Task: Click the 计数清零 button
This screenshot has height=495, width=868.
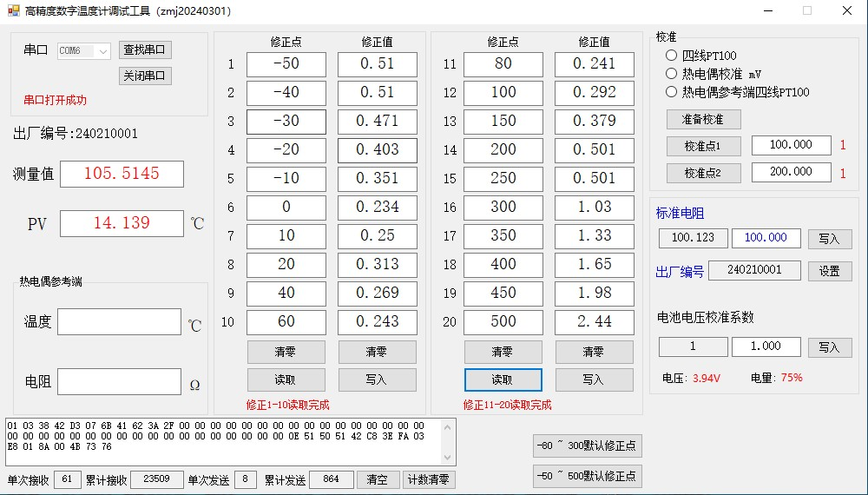Action: 429,479
